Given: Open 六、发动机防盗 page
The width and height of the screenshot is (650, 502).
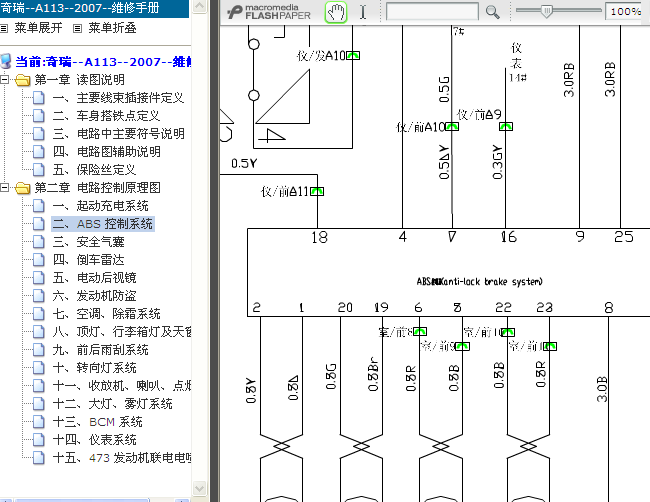Looking at the screenshot, I should (x=95, y=296).
